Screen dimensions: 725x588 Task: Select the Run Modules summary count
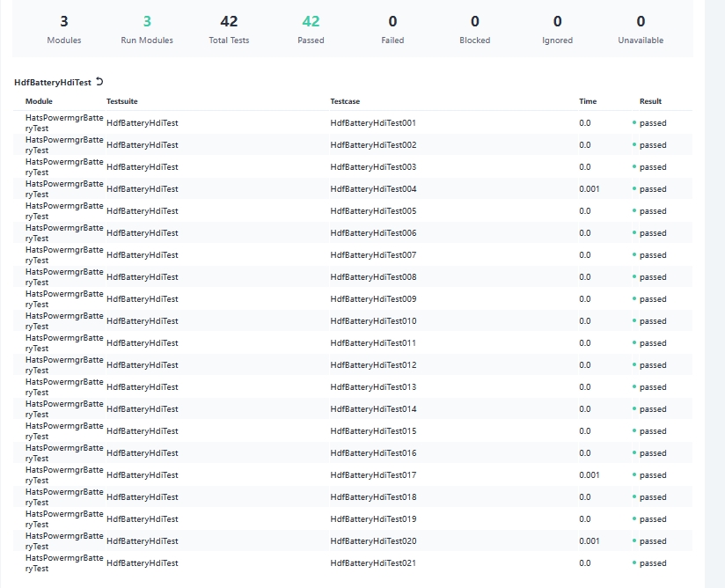(x=147, y=22)
